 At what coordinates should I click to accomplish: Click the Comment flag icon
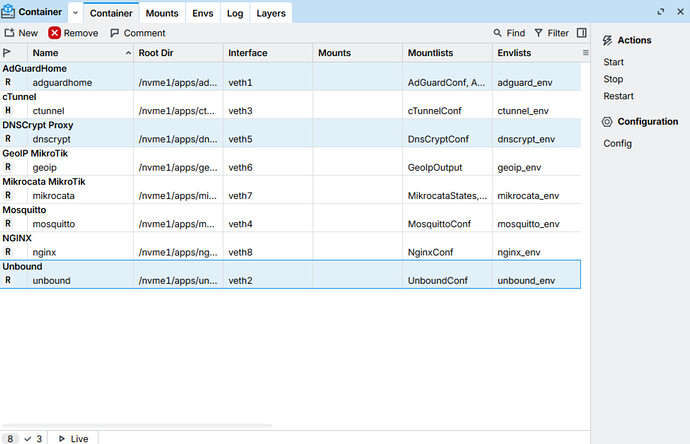[114, 33]
